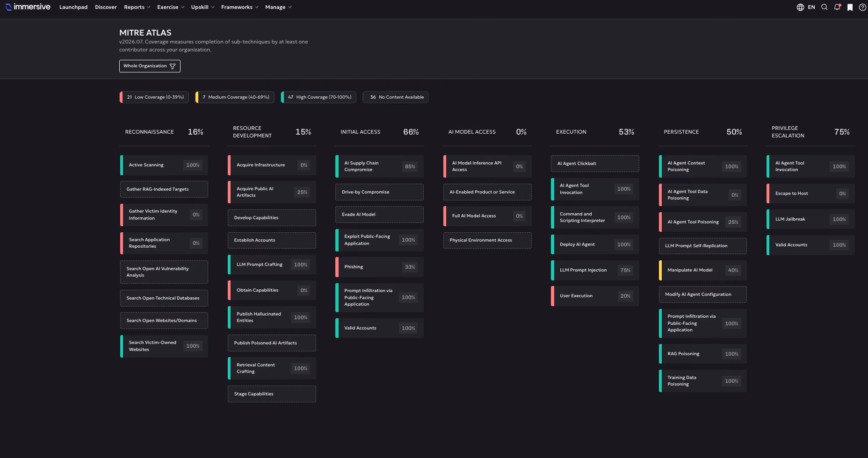Click the PRIVILEGE ESCALATION header
Screen dimensions: 868x458
pyautogui.click(x=788, y=132)
